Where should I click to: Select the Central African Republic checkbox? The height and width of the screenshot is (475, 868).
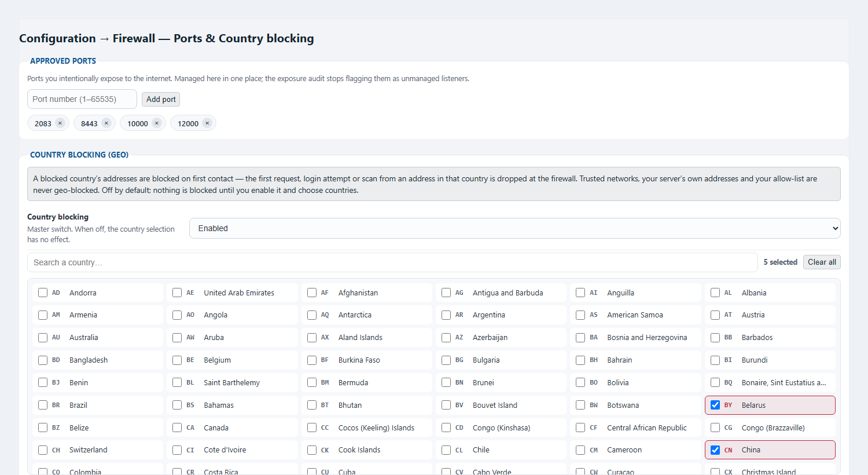click(x=580, y=427)
